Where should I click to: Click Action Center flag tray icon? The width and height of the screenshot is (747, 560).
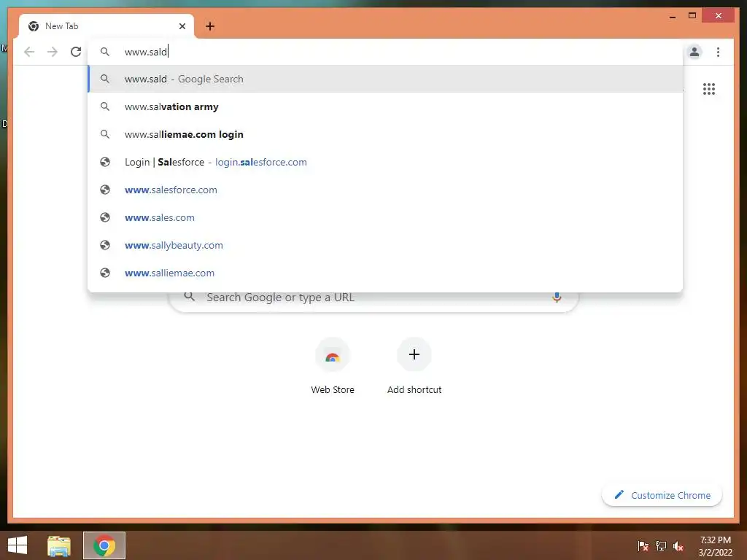643,546
